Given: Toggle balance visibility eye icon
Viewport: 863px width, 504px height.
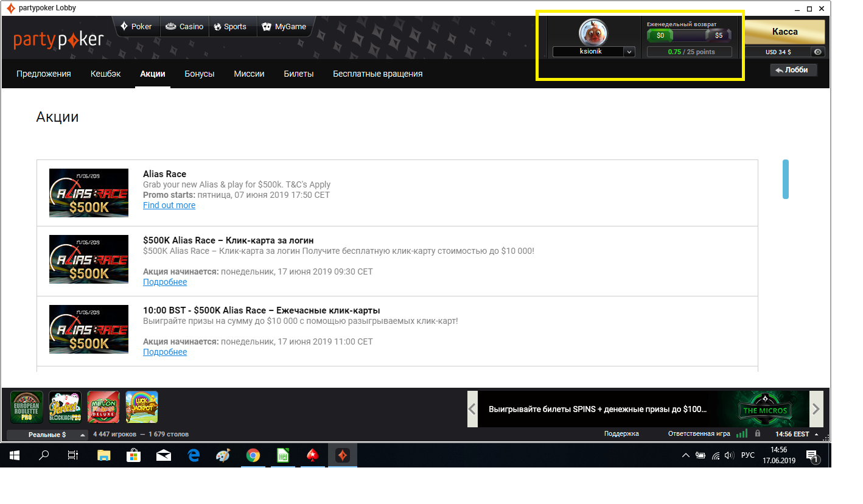Looking at the screenshot, I should 818,52.
